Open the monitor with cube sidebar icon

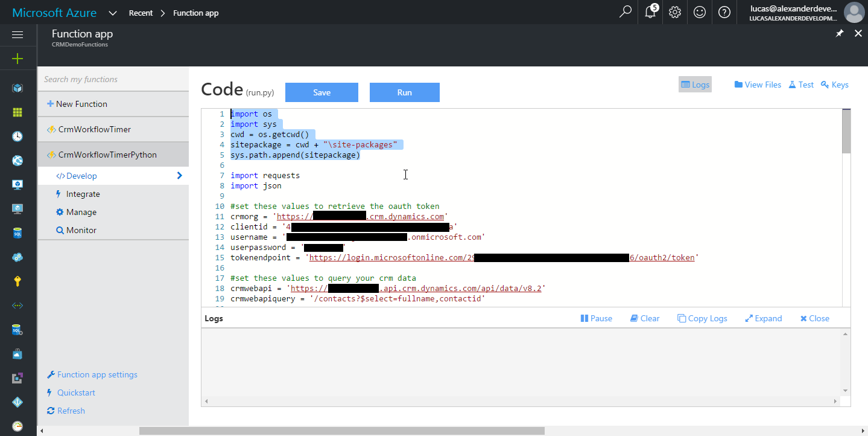point(17,185)
